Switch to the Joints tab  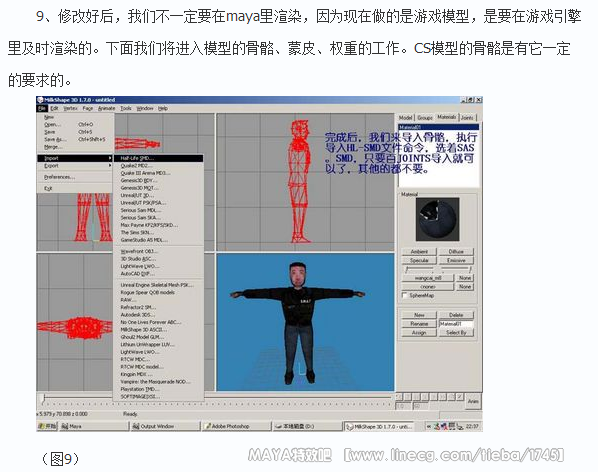pos(467,117)
